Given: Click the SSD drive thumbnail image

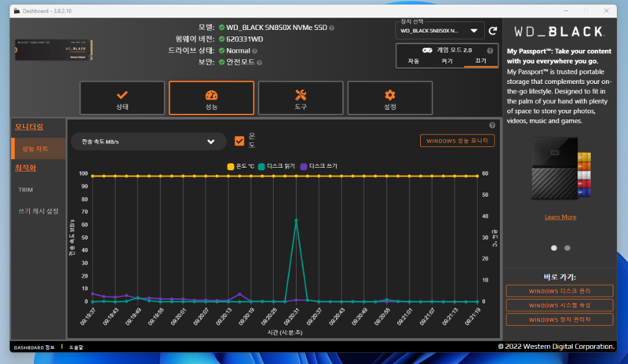Looking at the screenshot, I should coord(54,50).
